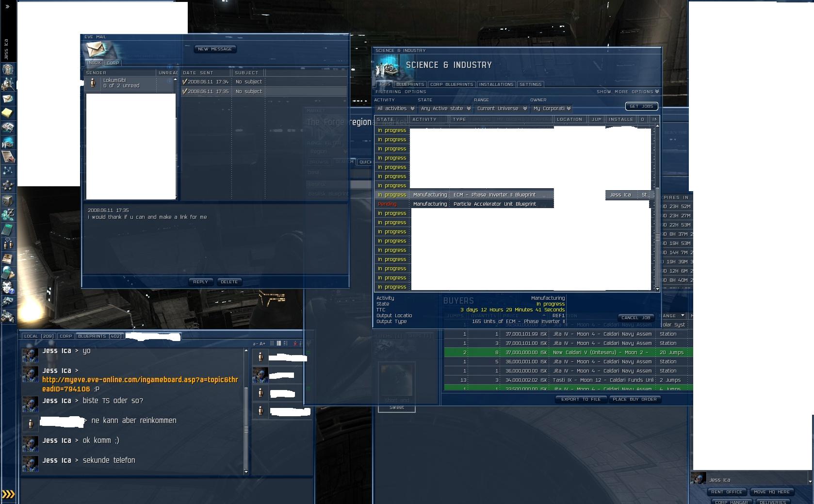This screenshot has width=814, height=504.
Task: Open the Installations tab
Action: (496, 84)
